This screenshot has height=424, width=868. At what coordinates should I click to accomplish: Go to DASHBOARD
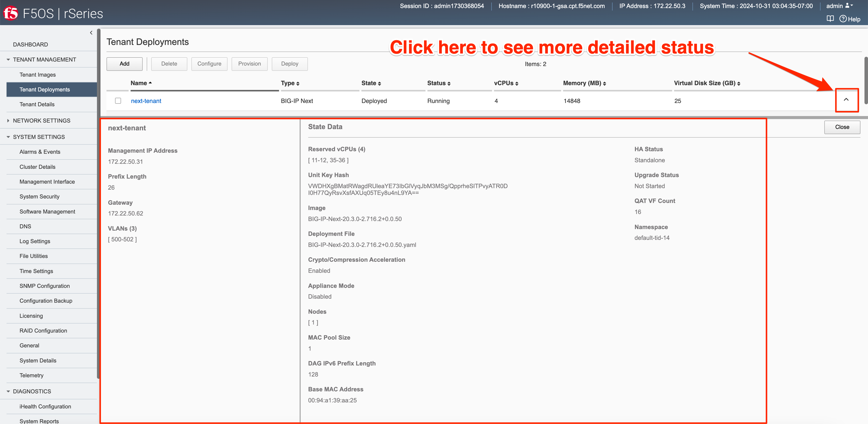(x=30, y=44)
